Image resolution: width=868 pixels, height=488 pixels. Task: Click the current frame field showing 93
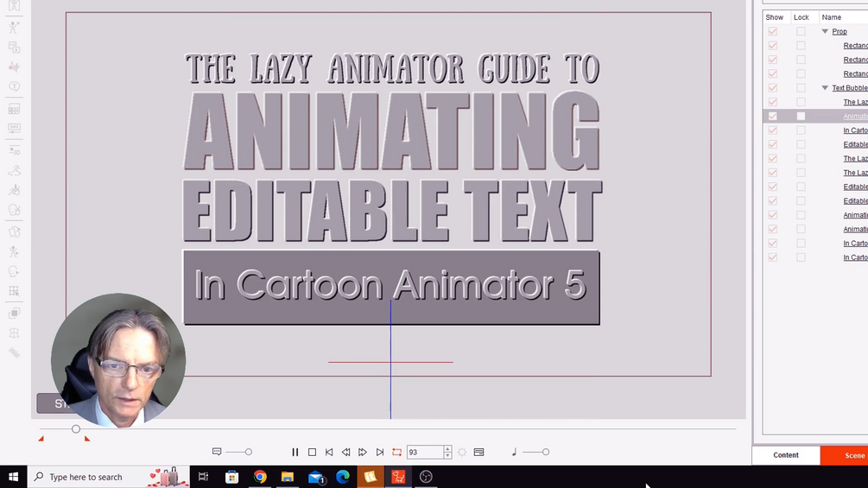click(425, 452)
